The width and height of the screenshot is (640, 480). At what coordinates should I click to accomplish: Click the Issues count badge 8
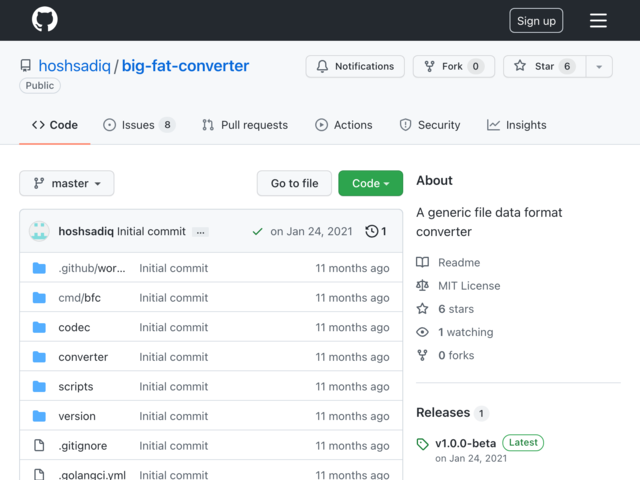[167, 125]
